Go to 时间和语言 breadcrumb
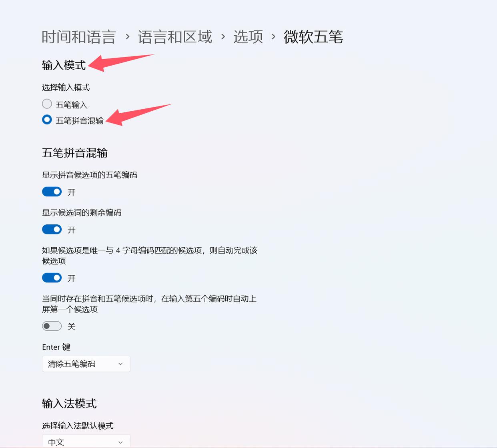This screenshot has height=448, width=497. coord(79,37)
